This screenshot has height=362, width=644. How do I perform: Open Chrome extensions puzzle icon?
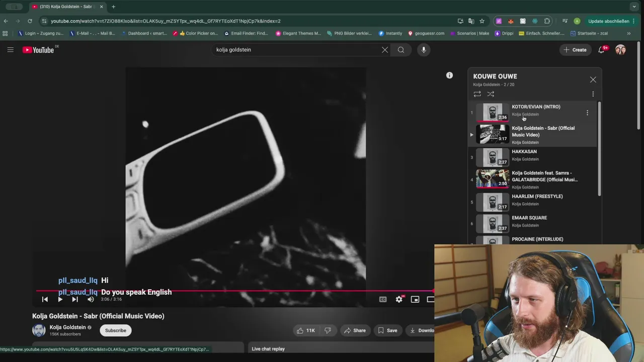click(x=547, y=21)
